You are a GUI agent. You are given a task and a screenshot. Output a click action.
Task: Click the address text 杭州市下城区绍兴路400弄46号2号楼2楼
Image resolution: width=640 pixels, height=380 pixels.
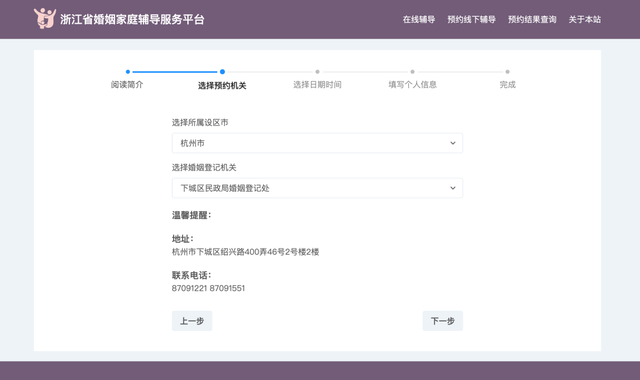(x=245, y=252)
